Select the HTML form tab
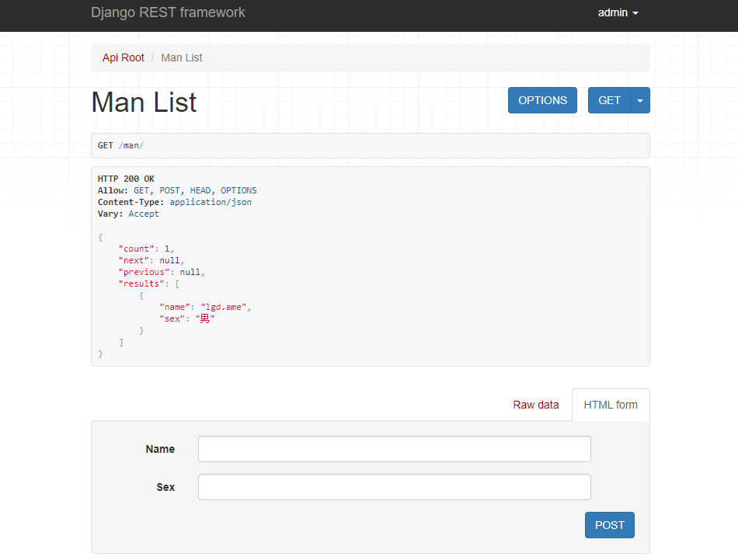This screenshot has width=738, height=560. point(611,405)
